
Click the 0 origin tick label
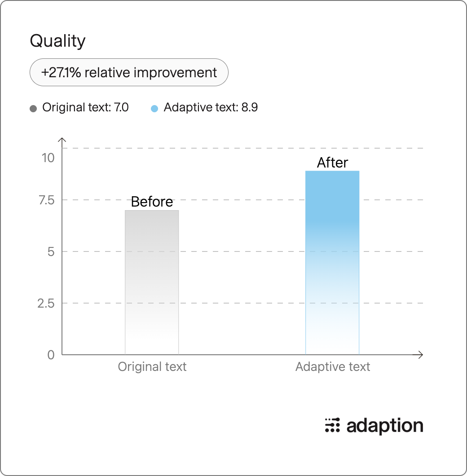51,355
